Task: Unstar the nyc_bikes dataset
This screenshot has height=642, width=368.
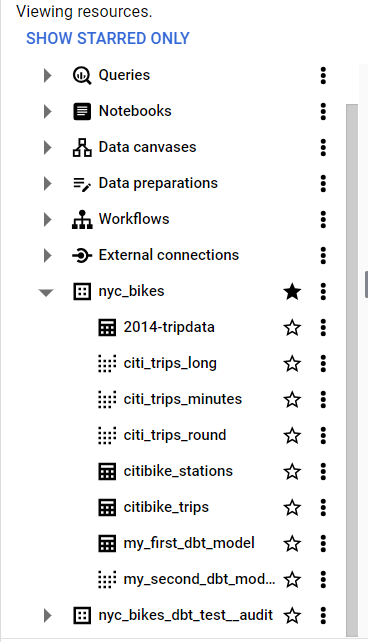Action: click(x=292, y=292)
